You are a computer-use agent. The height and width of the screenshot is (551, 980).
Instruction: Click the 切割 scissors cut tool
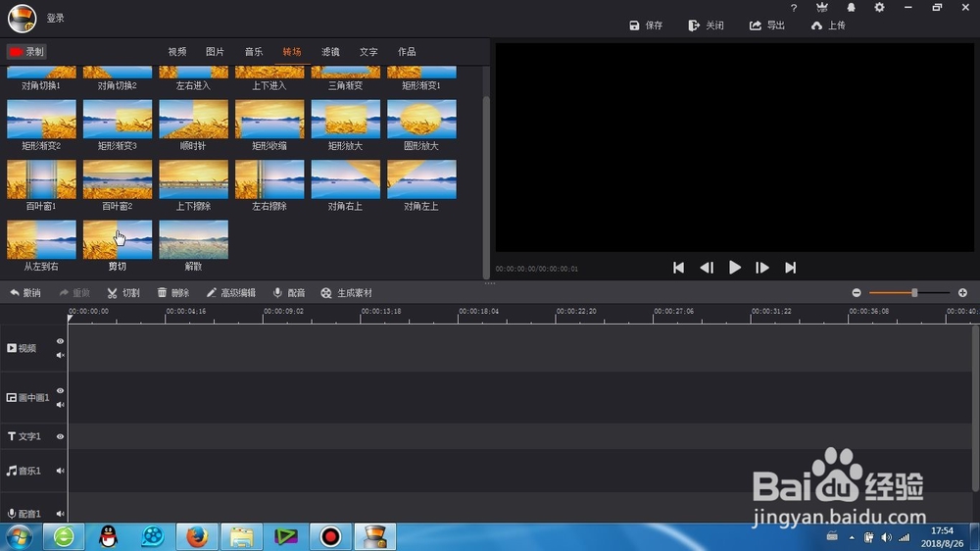pos(123,293)
